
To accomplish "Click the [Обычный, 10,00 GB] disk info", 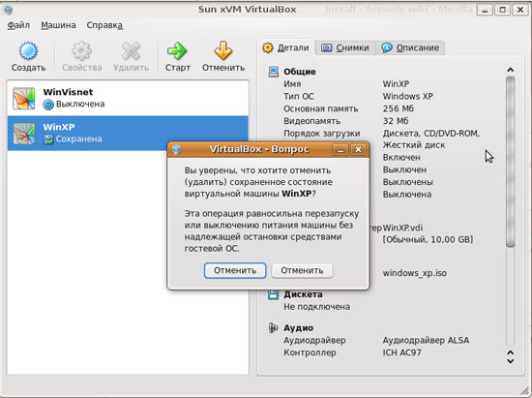I will 428,240.
